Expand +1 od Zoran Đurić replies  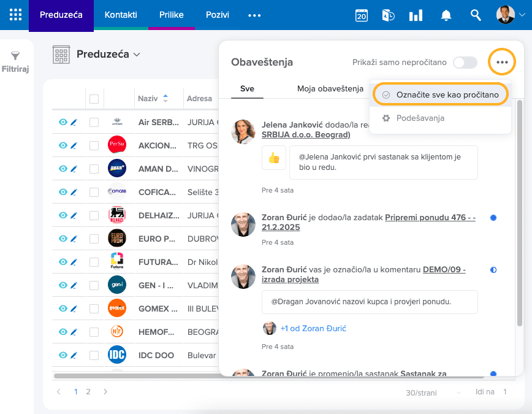[313, 328]
